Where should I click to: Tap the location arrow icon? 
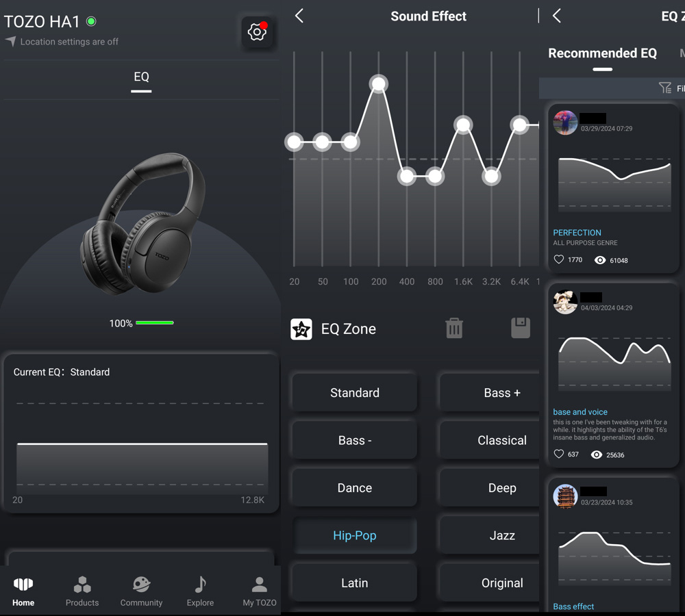[11, 42]
